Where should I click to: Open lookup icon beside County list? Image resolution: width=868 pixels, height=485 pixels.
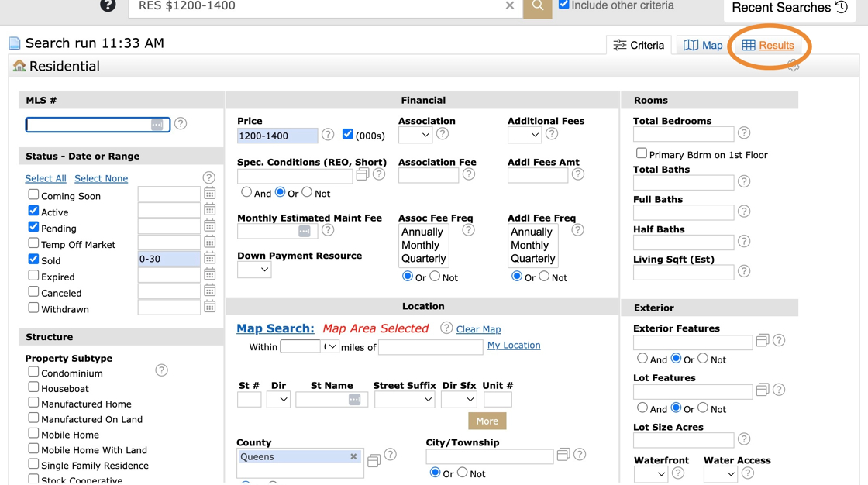click(x=374, y=461)
